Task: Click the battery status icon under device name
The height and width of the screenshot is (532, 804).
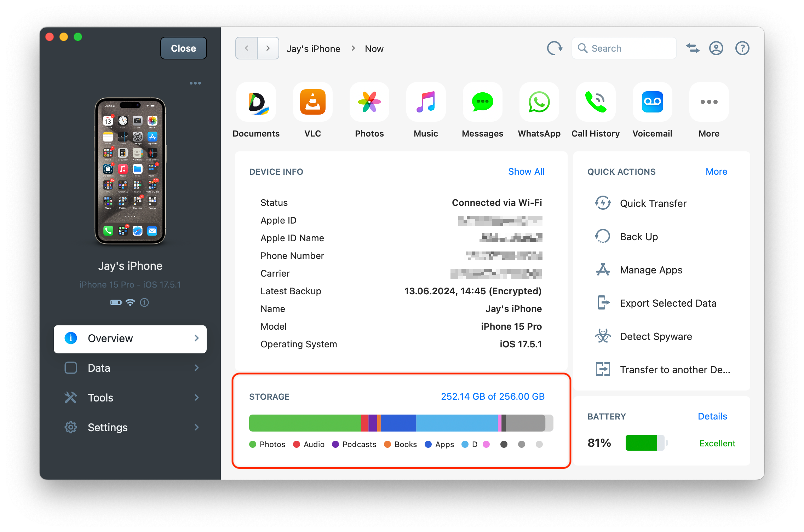Action: [116, 302]
